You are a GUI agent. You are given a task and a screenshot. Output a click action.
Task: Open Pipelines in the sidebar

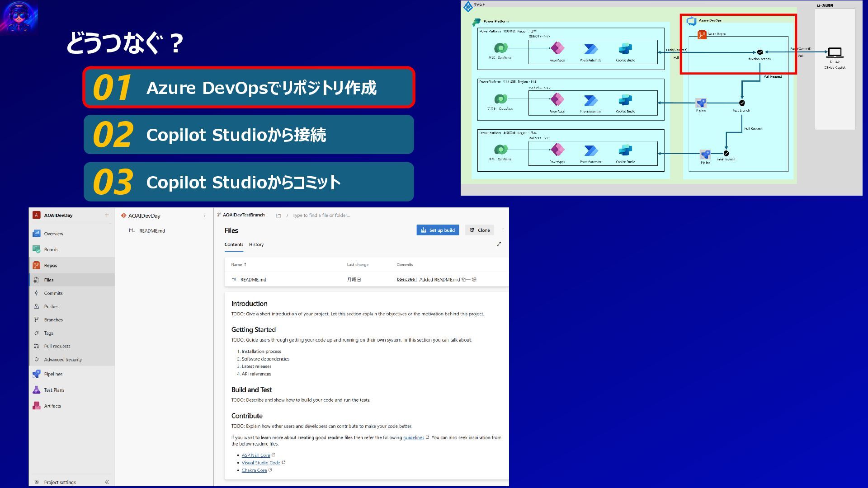pos(53,374)
